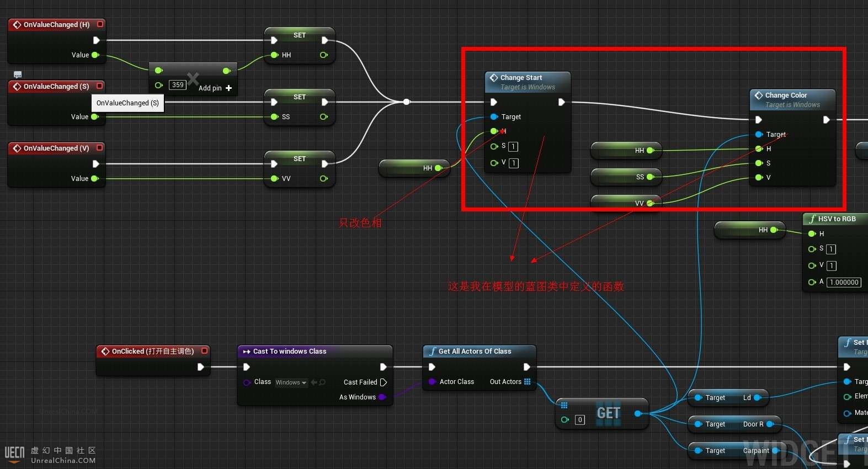
Task: Select the HSV to RGB node title
Action: click(x=837, y=219)
